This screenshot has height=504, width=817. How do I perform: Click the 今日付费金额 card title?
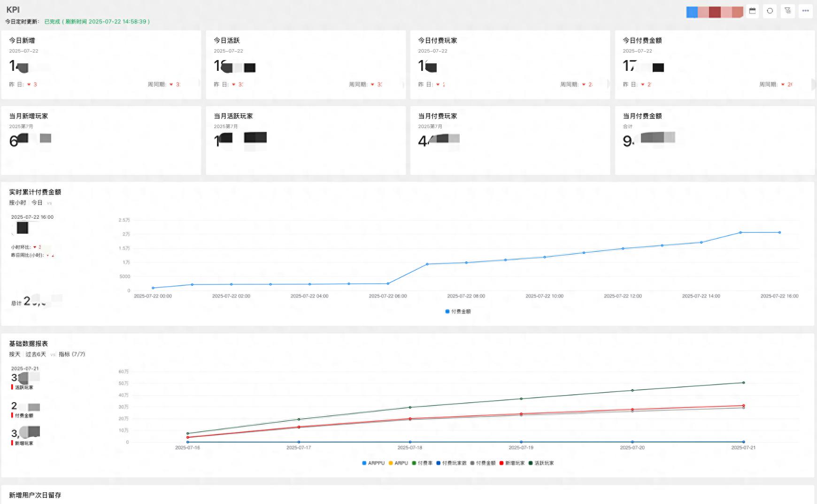click(642, 40)
